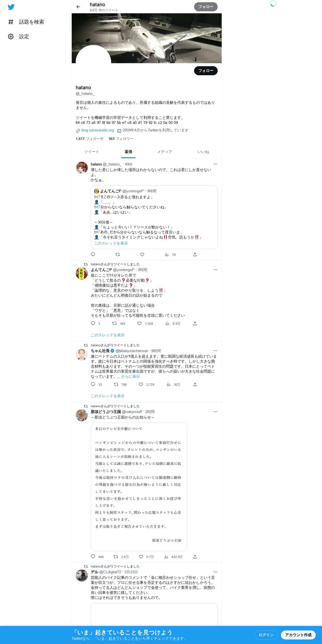Open the 那須どうぶつ王国 announcement image
The image size is (322, 644).
(139, 487)
